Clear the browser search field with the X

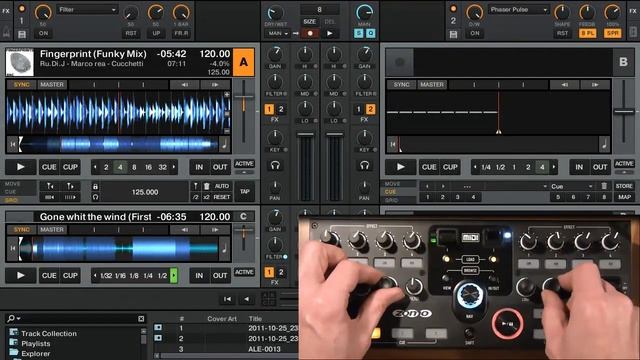click(141, 318)
